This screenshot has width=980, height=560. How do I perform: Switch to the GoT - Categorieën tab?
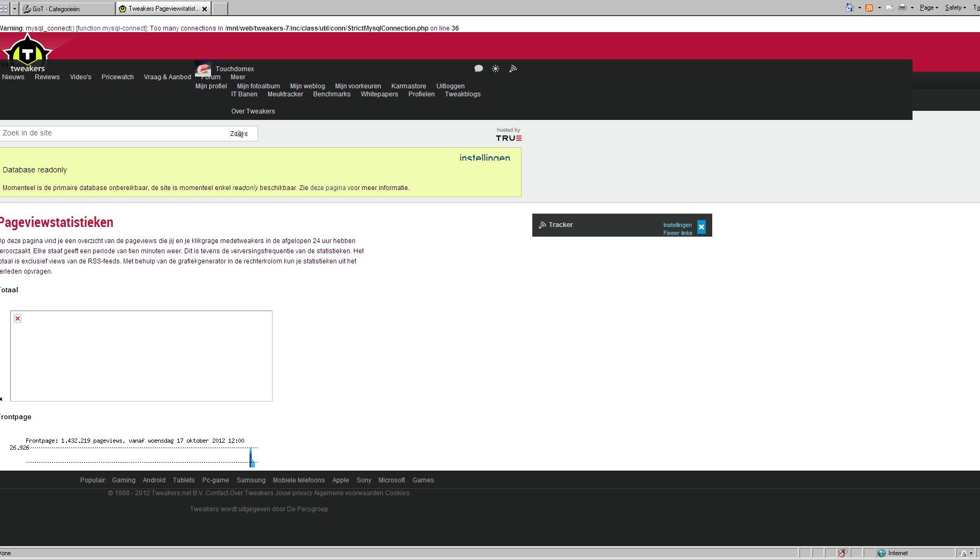[67, 9]
